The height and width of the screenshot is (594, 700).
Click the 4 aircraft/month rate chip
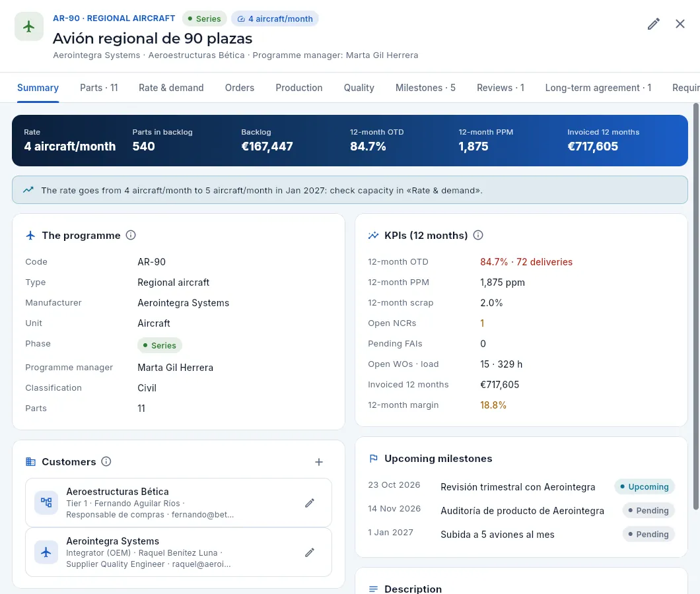(275, 18)
